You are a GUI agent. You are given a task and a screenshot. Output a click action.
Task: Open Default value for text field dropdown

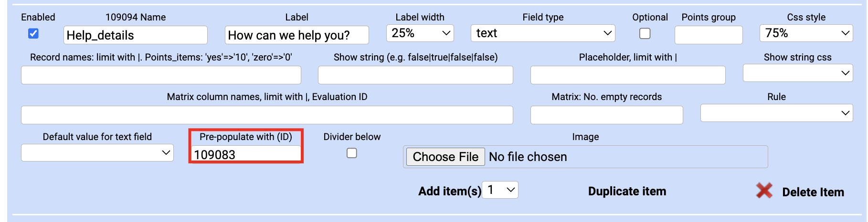click(x=97, y=153)
